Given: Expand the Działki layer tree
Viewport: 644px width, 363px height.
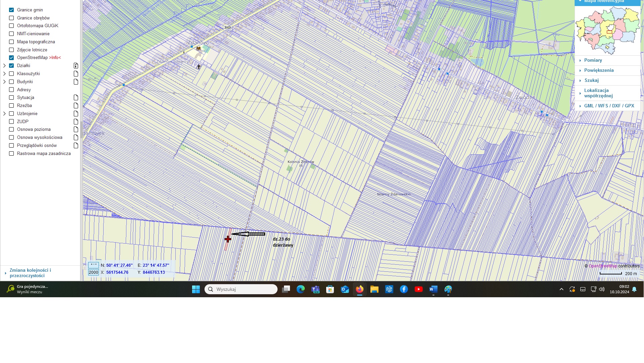Looking at the screenshot, I should point(4,66).
